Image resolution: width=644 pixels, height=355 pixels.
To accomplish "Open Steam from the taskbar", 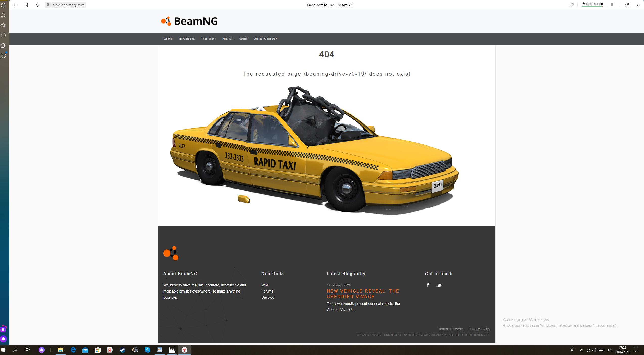I will 122,350.
